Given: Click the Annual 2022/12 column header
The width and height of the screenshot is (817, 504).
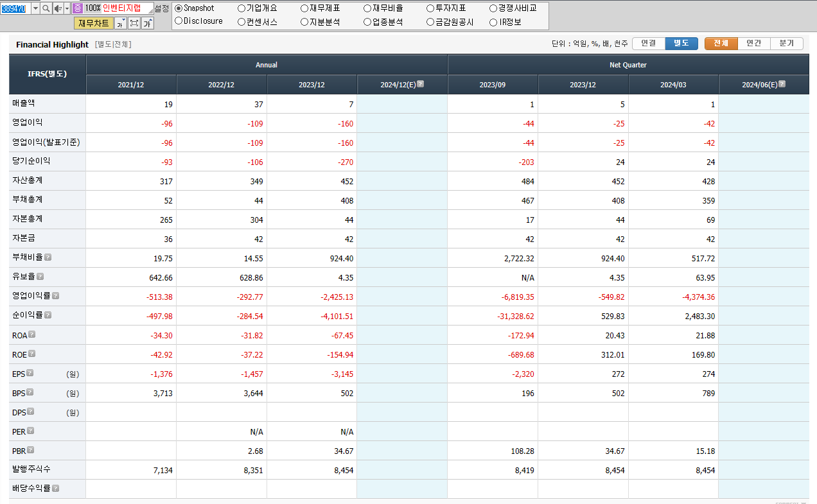Looking at the screenshot, I should pyautogui.click(x=222, y=85).
